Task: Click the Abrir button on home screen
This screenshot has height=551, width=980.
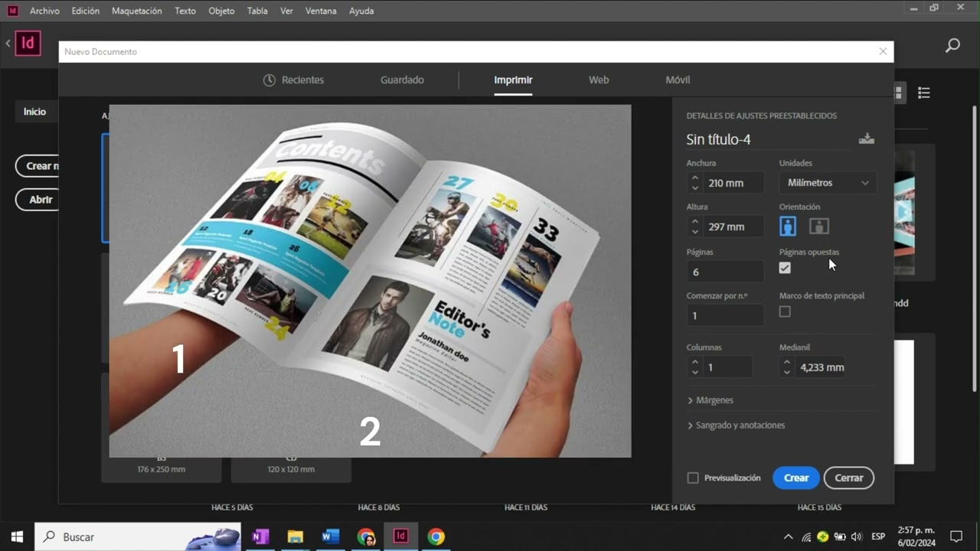Action: point(38,200)
